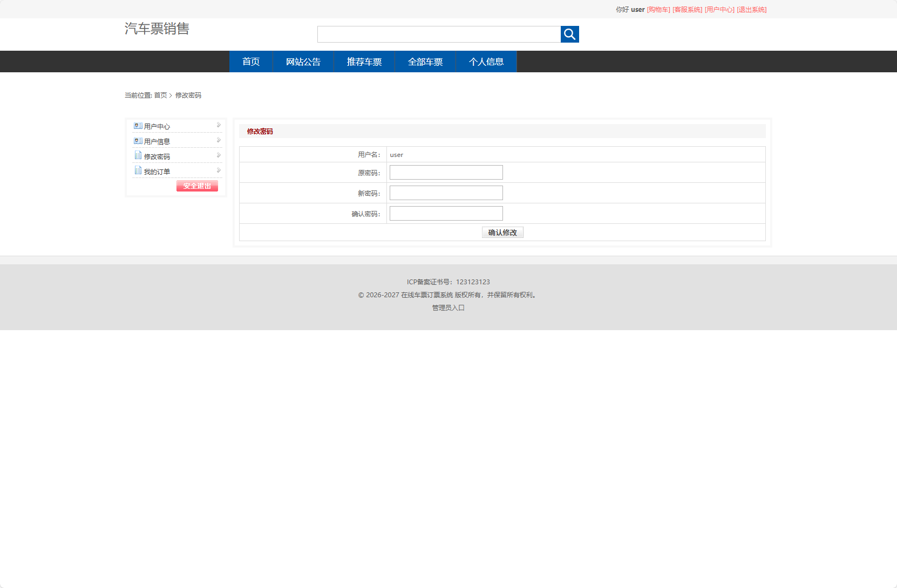Click into the top search box
The height and width of the screenshot is (588, 897).
(439, 35)
